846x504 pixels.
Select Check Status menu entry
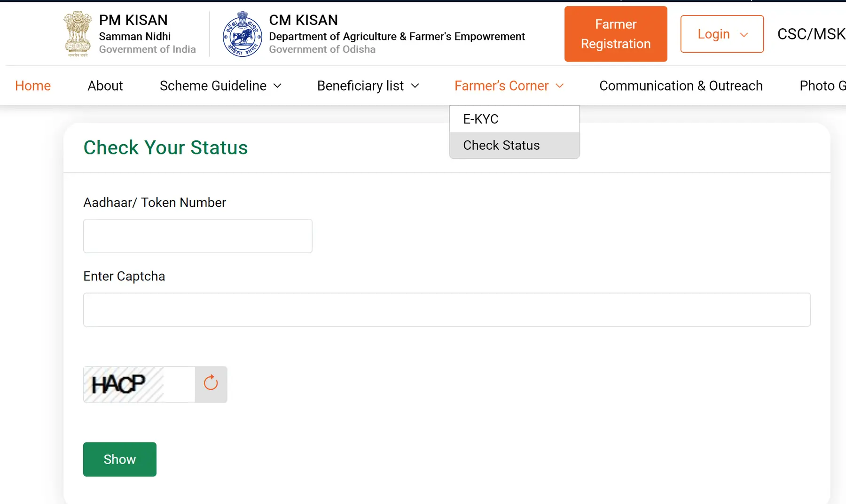[501, 145]
